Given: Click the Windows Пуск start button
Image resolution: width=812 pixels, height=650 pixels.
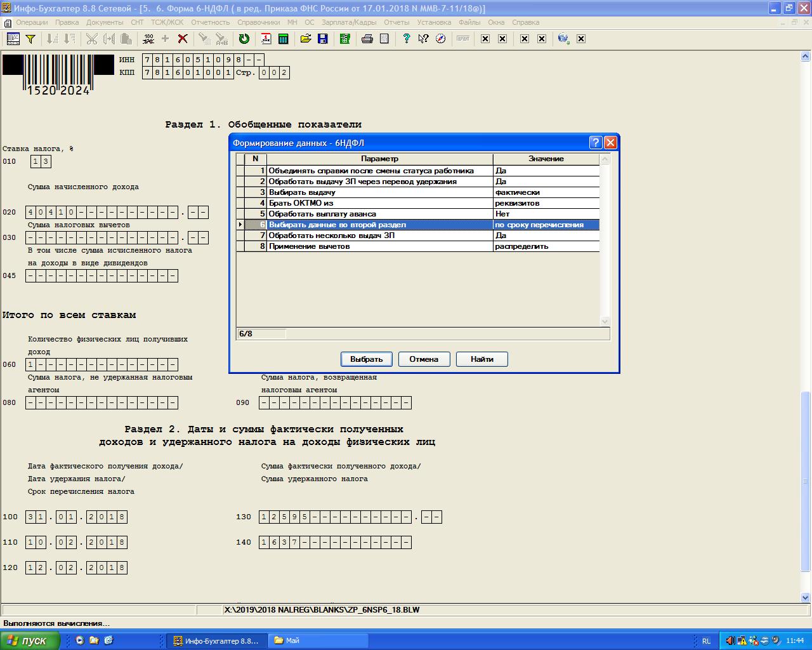Looking at the screenshot, I should 30,640.
